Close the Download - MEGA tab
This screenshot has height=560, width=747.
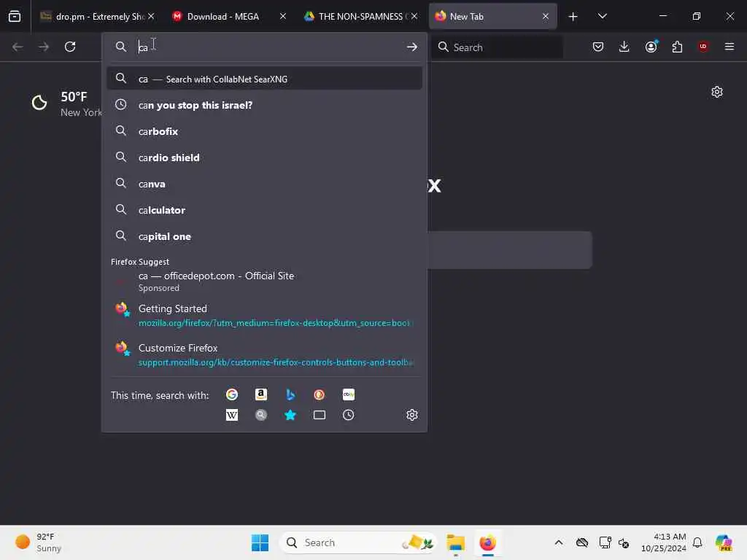[283, 16]
